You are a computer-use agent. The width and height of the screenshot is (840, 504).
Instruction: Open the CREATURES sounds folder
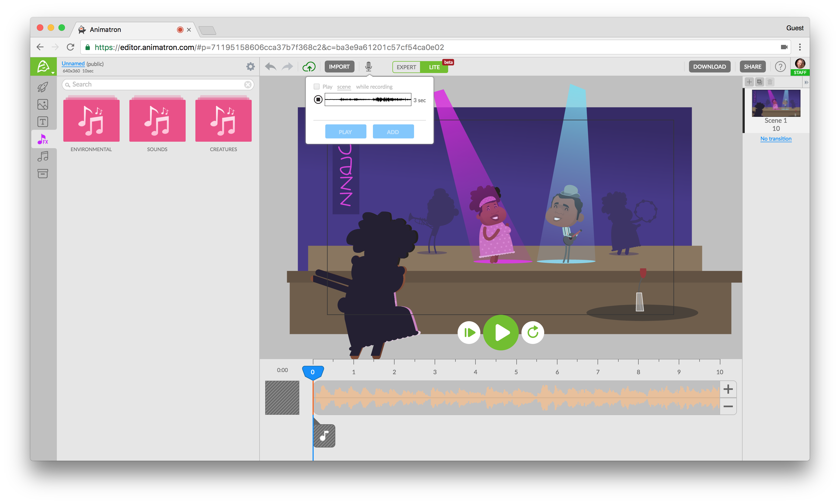tap(223, 121)
